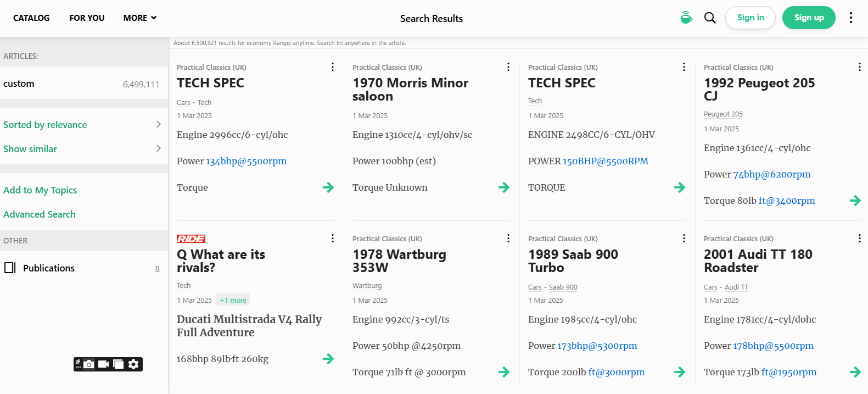Screen dimensions: 868x394
Task: Click the green arrow on the Q What are its rivals card
Action: (x=328, y=359)
